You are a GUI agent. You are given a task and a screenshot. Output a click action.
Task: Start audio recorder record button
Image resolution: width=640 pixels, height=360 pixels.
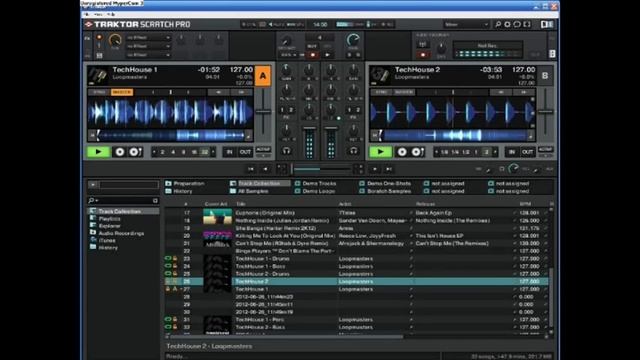coord(423,55)
